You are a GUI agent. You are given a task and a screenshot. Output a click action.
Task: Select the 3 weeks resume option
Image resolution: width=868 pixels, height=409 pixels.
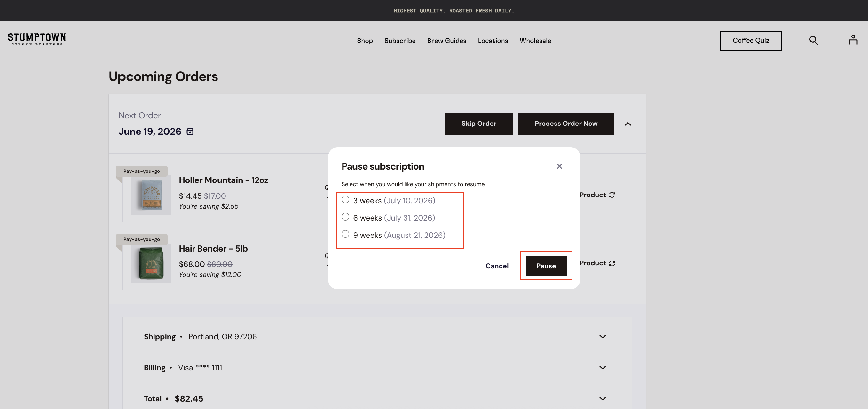(345, 200)
